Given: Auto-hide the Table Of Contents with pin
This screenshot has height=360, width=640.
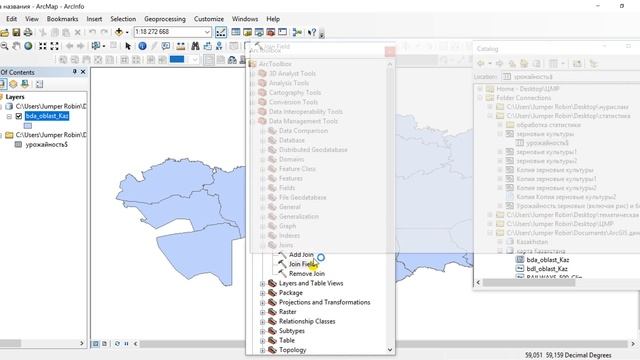Looking at the screenshot, I should pyautogui.click(x=74, y=72).
